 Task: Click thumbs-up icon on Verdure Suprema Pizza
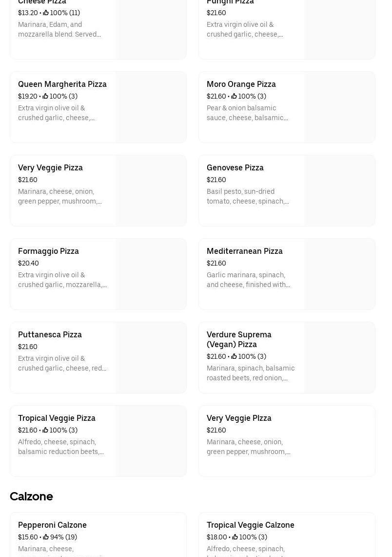tap(234, 356)
